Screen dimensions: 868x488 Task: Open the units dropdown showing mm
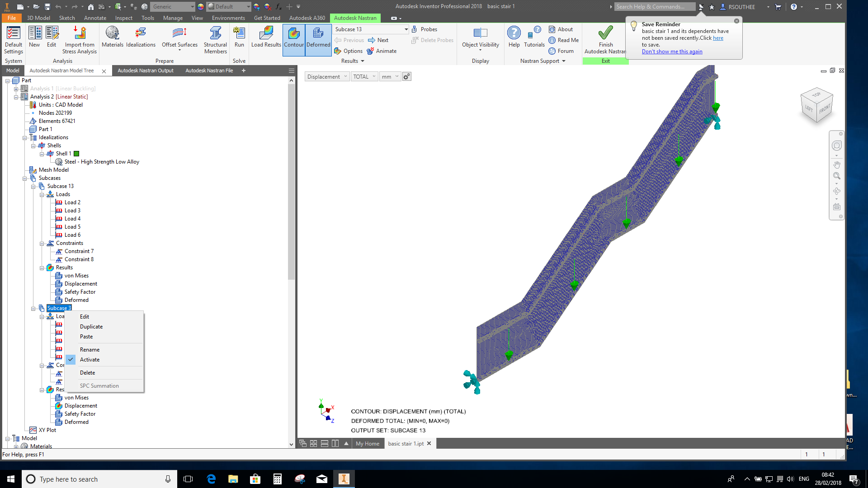pos(389,76)
